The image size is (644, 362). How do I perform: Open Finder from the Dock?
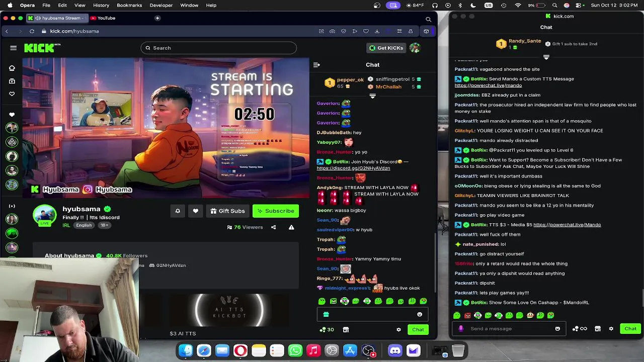(186, 350)
